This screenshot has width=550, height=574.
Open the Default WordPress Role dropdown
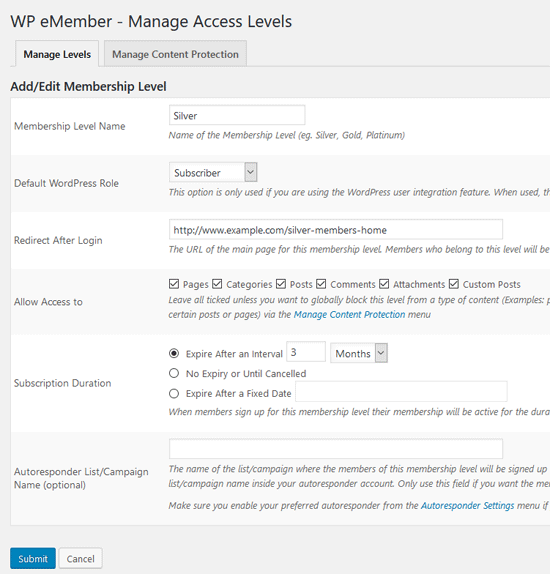[213, 172]
